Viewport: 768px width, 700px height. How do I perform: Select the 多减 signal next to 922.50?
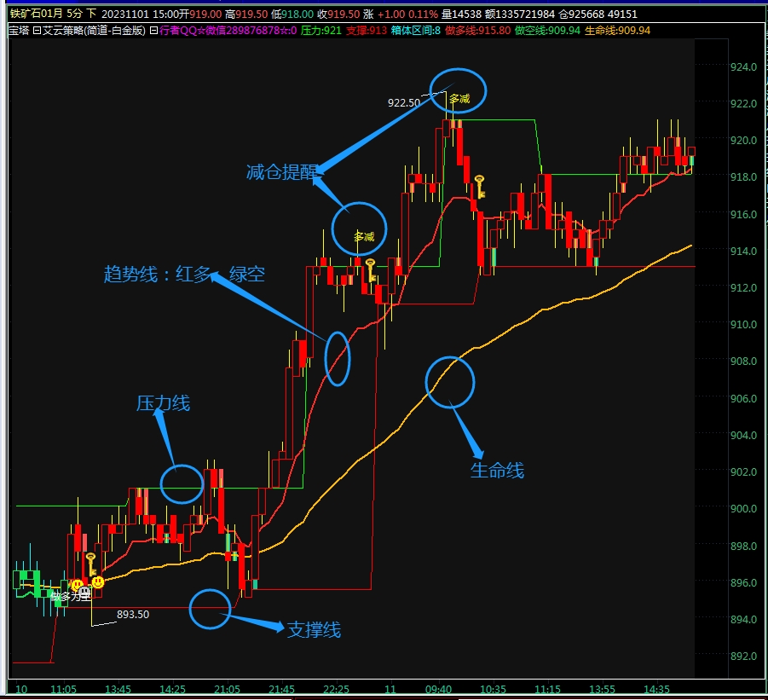(459, 99)
